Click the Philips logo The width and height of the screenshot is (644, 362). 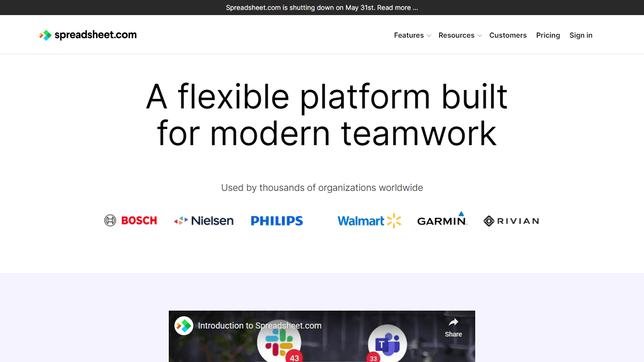coord(277,221)
